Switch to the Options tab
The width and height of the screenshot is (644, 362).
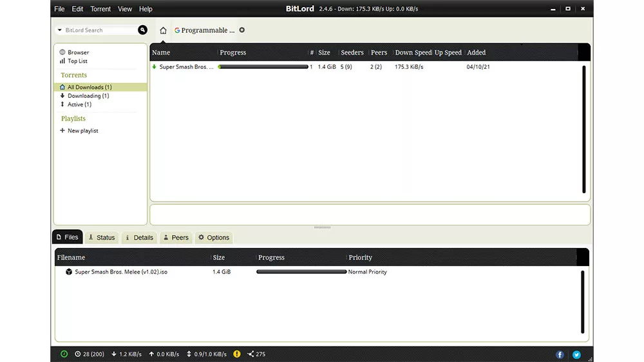click(x=214, y=238)
